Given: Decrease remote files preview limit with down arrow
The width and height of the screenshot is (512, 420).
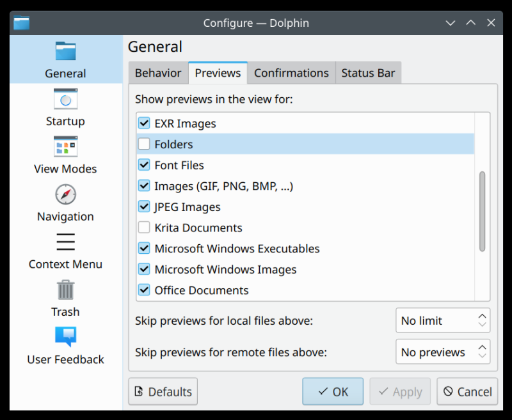Looking at the screenshot, I should (x=482, y=355).
